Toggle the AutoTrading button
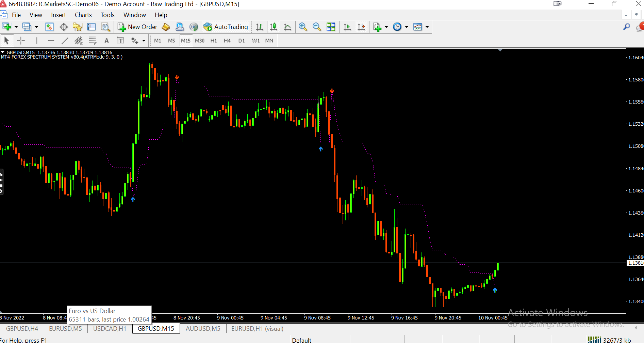644x343 pixels. [226, 27]
